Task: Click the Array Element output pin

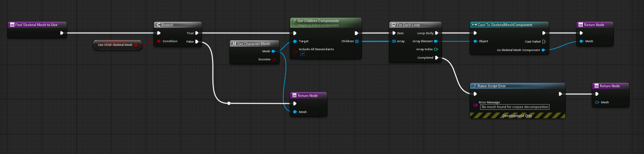Action: (x=436, y=41)
